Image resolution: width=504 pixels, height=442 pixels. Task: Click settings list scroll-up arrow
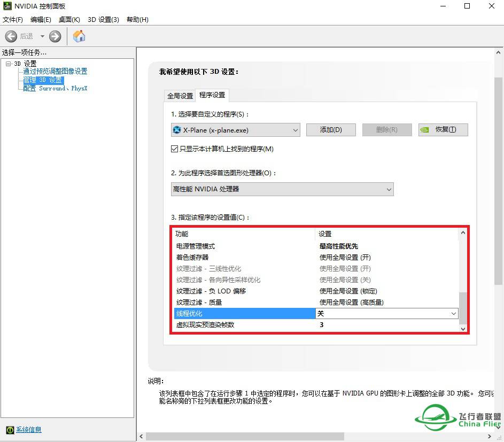(463, 232)
